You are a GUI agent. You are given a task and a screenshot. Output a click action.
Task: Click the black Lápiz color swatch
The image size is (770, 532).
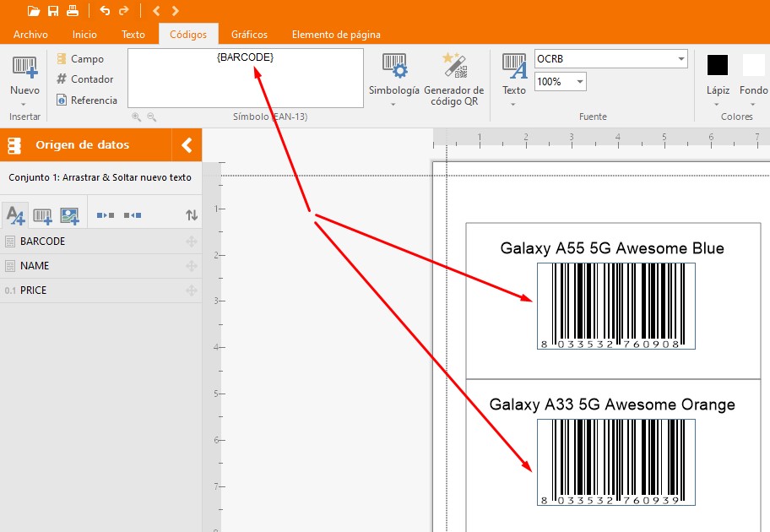coord(718,65)
